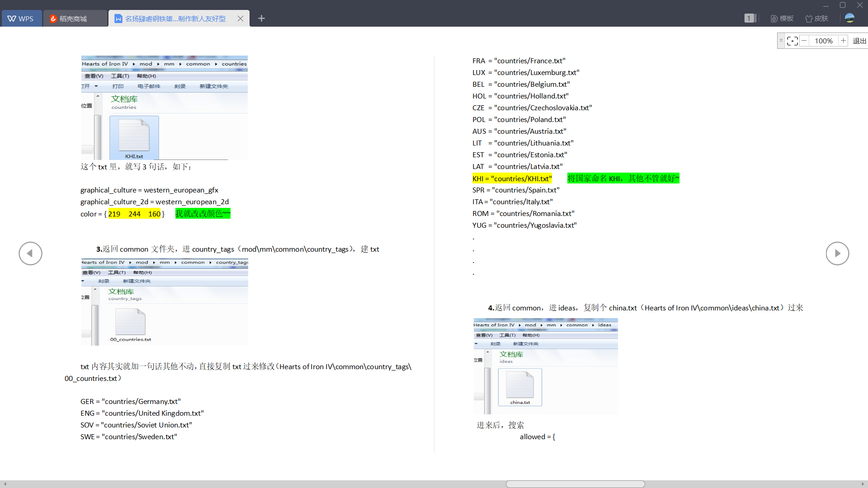Screen dimensions: 868x488
Task: Click the fit-to-screen zoom icon
Action: [x=792, y=41]
